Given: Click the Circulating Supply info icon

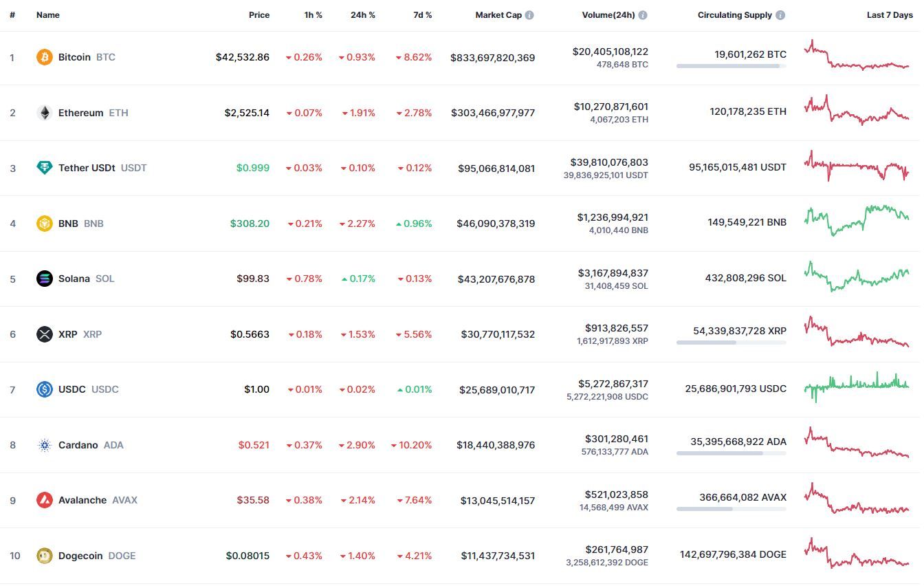Looking at the screenshot, I should click(x=780, y=15).
